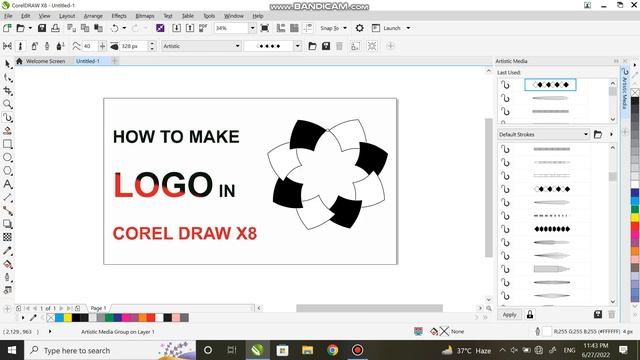Viewport: 640px width, 360px height.
Task: Select the Ellipse tool
Action: (x=7, y=158)
